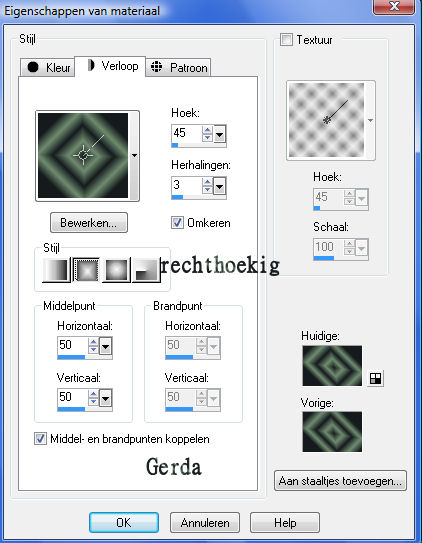Image resolution: width=422 pixels, height=543 pixels.
Task: Click the Schaal value field
Action: point(329,247)
